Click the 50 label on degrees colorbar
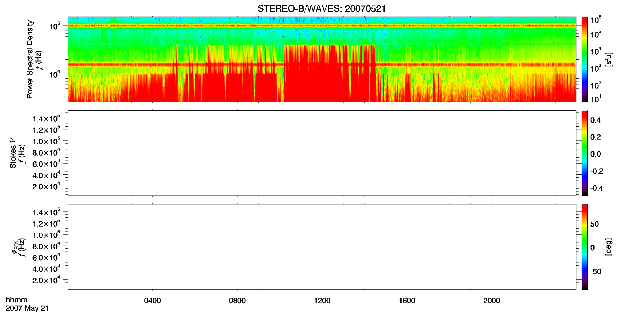The height and width of the screenshot is (332, 644). pos(595,224)
